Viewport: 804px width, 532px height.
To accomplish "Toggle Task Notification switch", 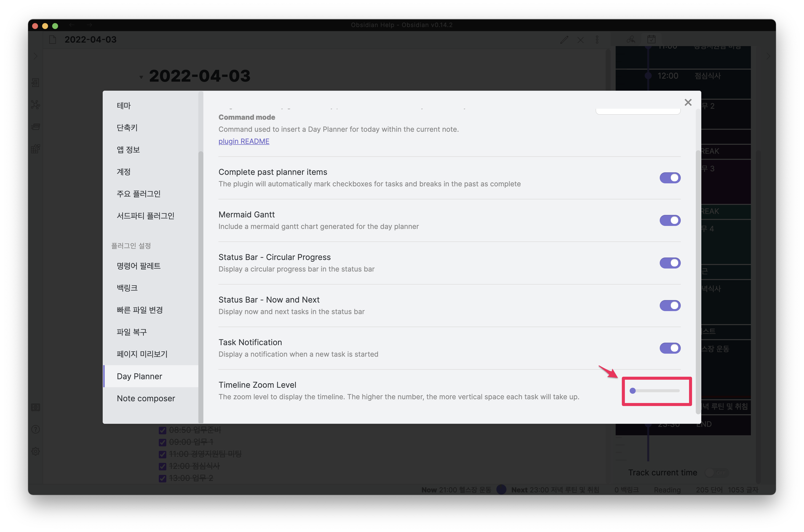I will tap(670, 348).
